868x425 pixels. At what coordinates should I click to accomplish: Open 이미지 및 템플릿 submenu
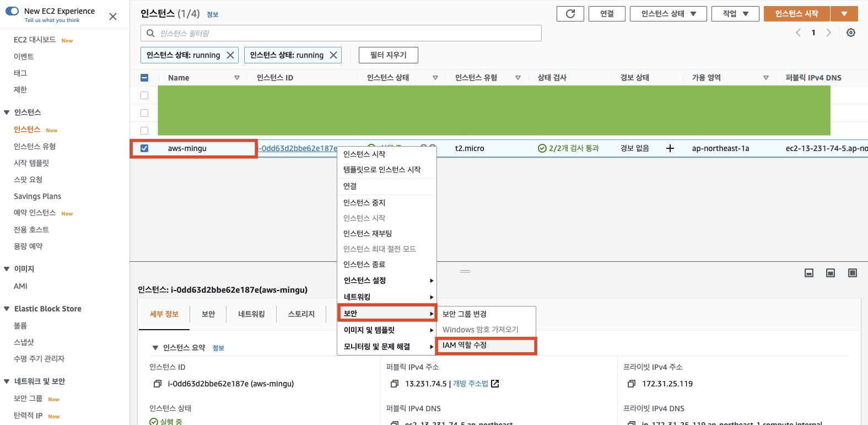pos(387,330)
